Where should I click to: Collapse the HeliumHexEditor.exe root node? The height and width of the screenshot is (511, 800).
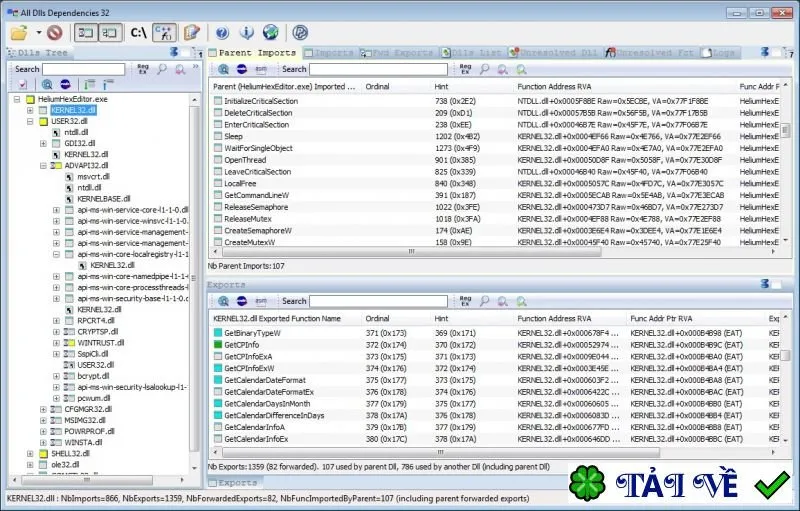(x=17, y=99)
